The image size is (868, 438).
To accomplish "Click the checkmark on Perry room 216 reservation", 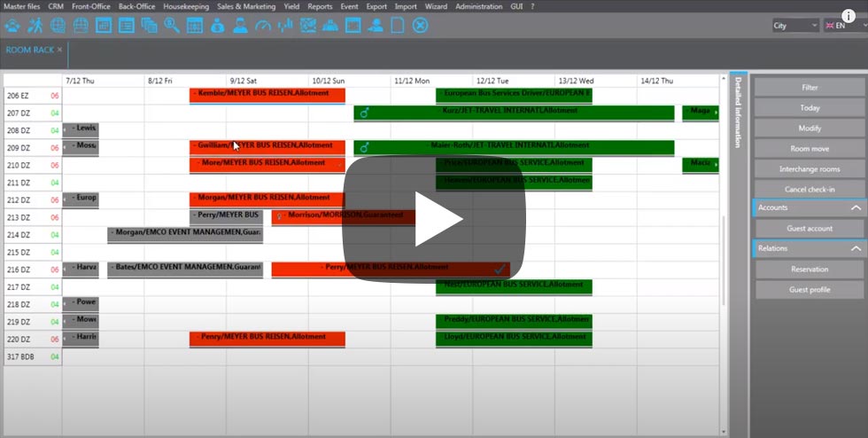I will coord(500,270).
